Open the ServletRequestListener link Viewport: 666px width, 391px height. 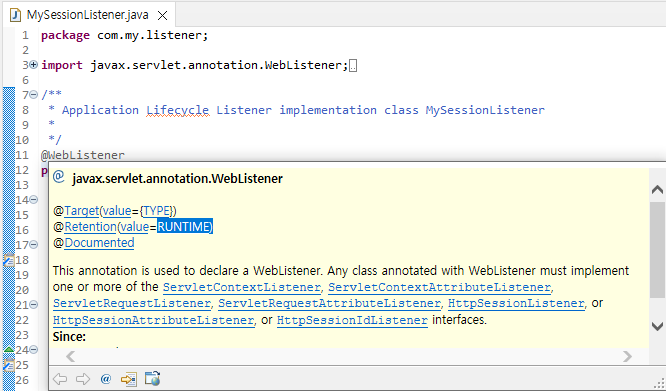coord(132,304)
